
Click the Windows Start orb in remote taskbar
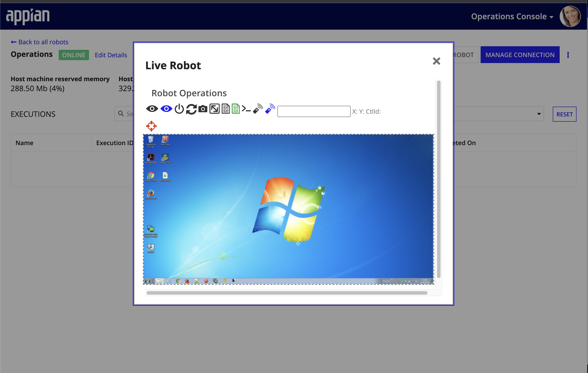[147, 281]
